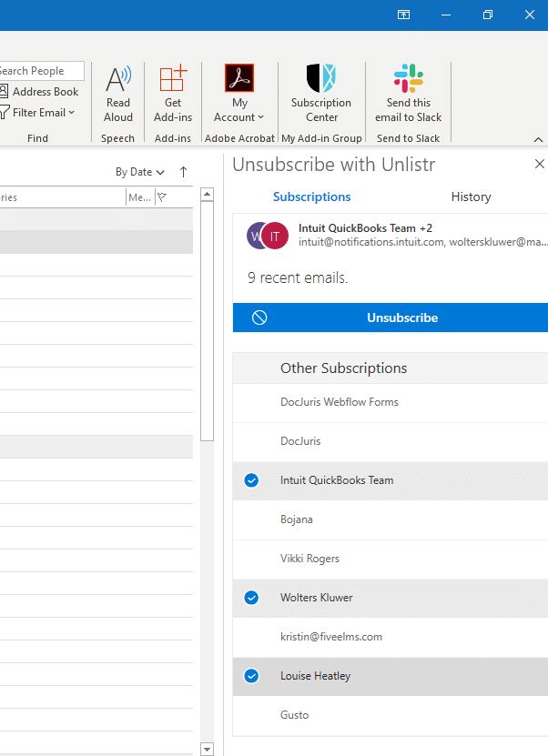
Task: Switch to the Subscriptions tab
Action: pos(311,197)
